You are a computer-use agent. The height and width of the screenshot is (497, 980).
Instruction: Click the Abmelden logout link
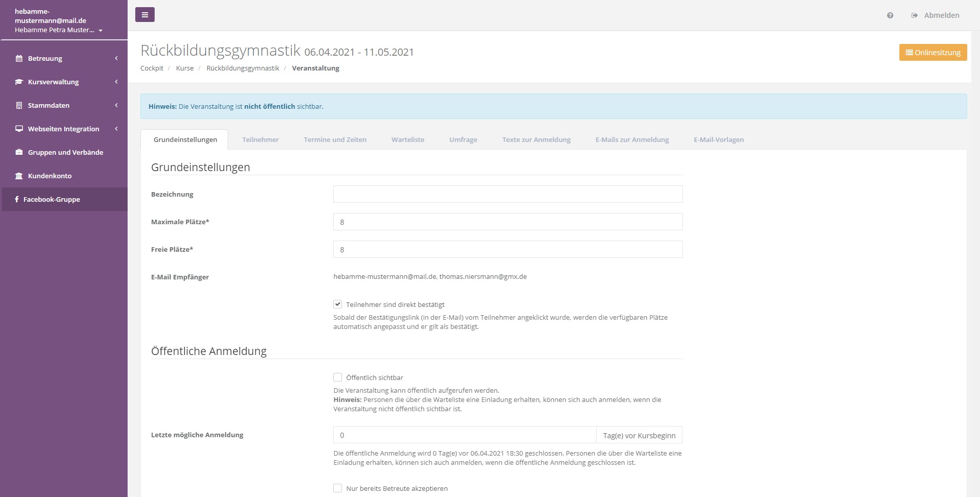(936, 15)
